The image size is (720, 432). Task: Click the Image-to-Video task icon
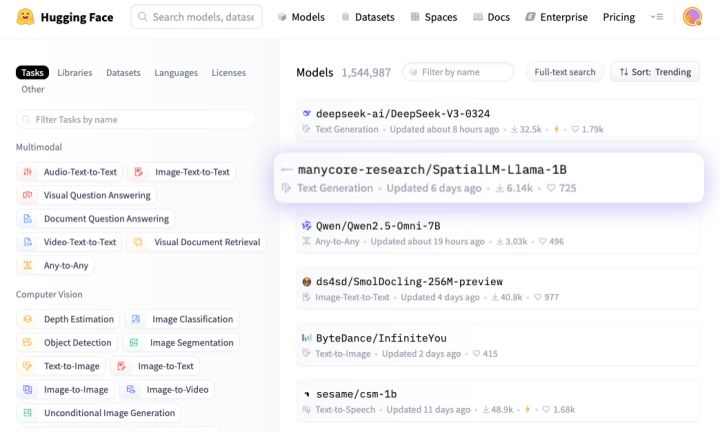[130, 389]
